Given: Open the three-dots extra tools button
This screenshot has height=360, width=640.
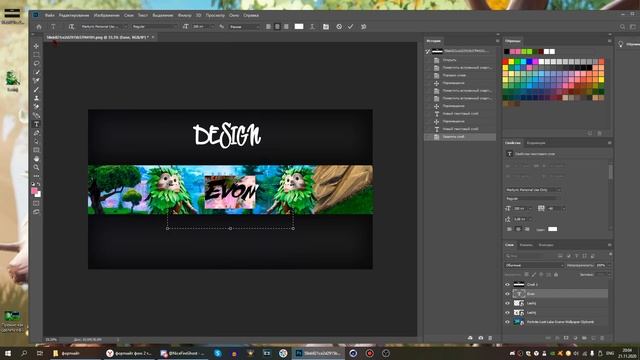Looking at the screenshot, I should click(x=36, y=176).
